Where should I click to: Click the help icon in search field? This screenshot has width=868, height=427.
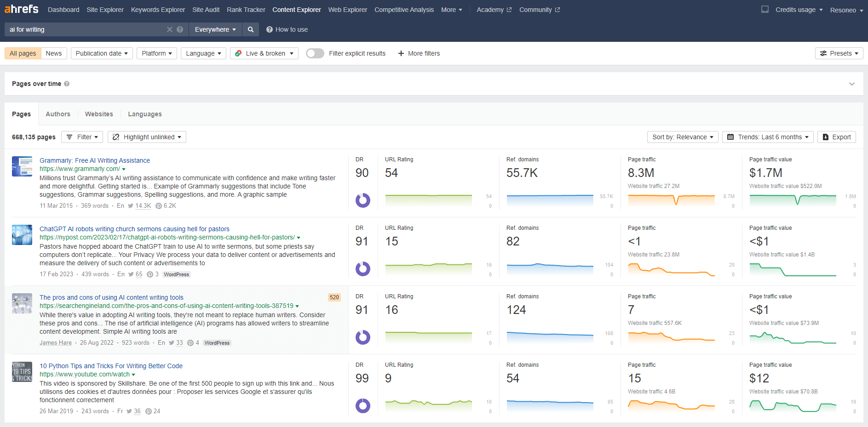[x=180, y=29]
